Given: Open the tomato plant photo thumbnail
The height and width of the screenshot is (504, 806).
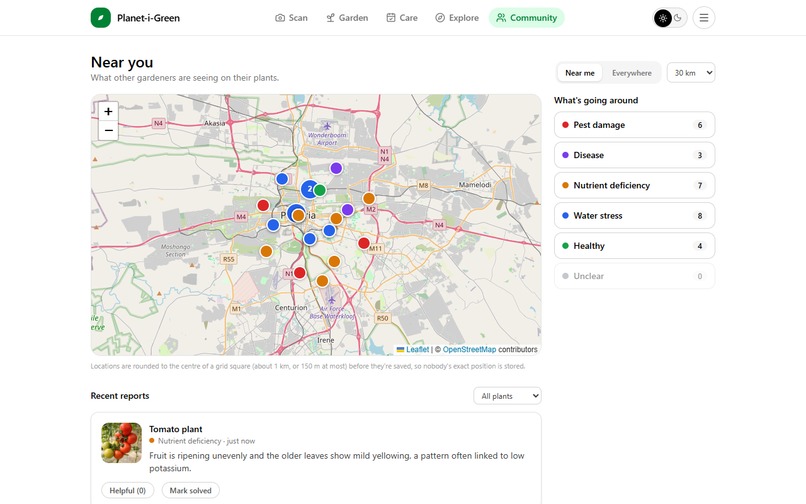Looking at the screenshot, I should pos(121,443).
